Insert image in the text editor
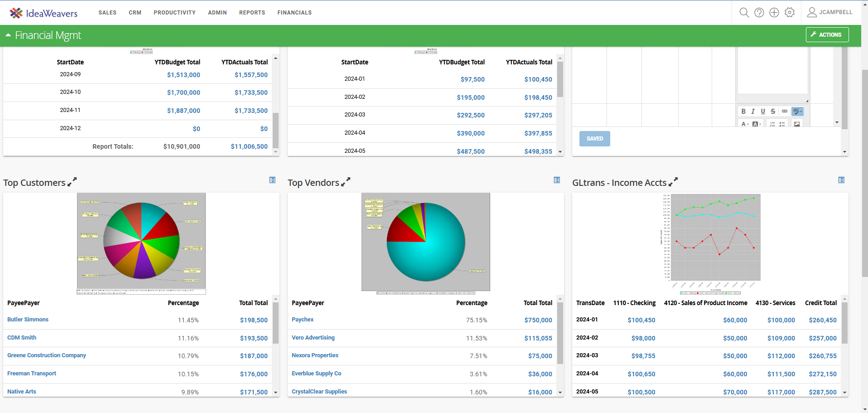The height and width of the screenshot is (413, 868). coord(797,124)
